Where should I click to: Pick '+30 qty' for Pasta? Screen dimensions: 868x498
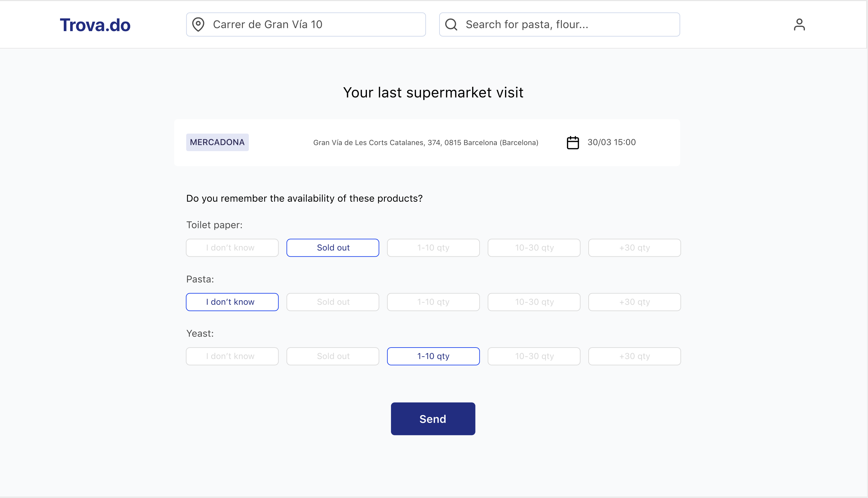(x=634, y=302)
